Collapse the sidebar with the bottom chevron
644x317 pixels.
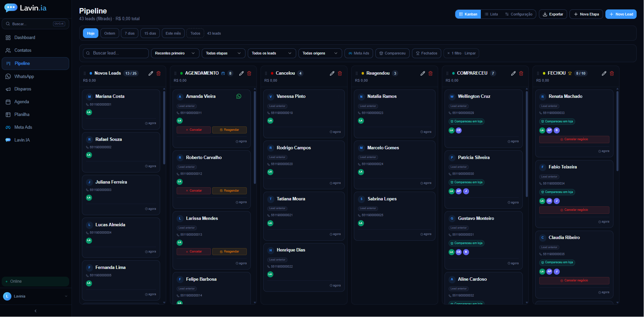(x=36, y=311)
